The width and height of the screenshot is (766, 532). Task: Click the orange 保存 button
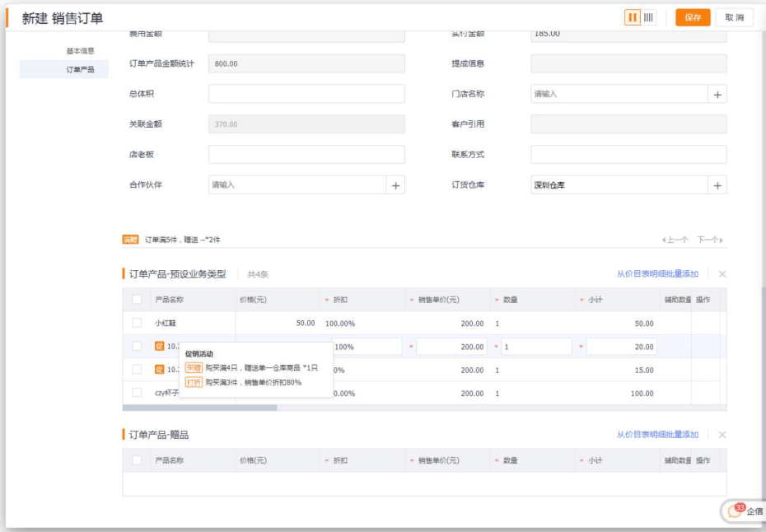click(x=692, y=17)
